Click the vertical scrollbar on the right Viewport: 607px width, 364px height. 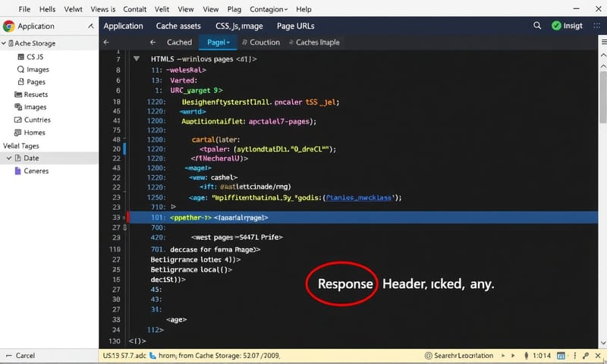tap(602, 99)
